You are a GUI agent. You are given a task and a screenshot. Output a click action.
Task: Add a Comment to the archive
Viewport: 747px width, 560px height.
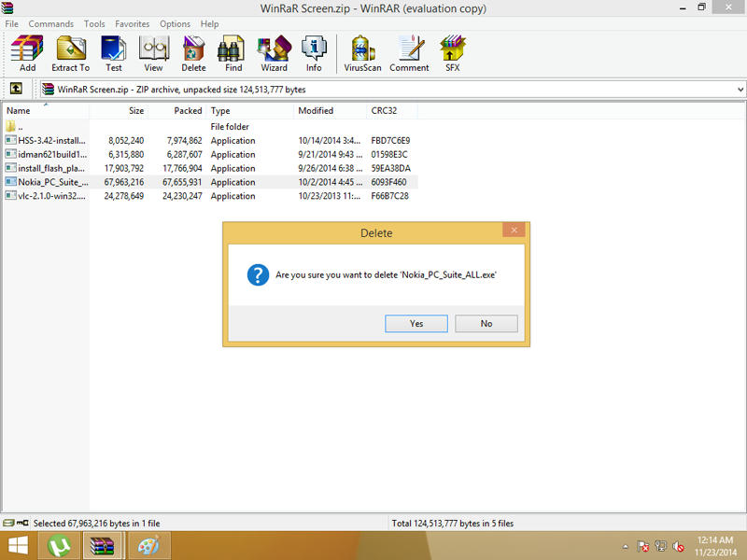[409, 53]
